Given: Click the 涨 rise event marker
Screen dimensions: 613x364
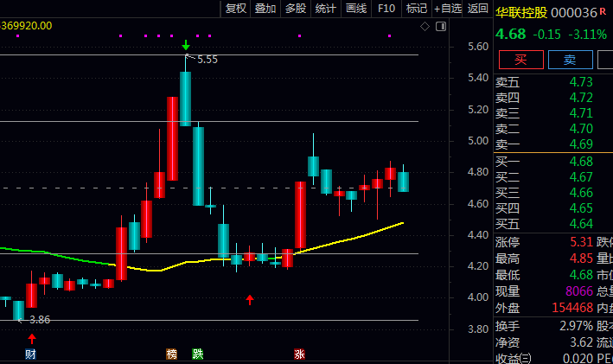Looking at the screenshot, I should coord(299,354).
